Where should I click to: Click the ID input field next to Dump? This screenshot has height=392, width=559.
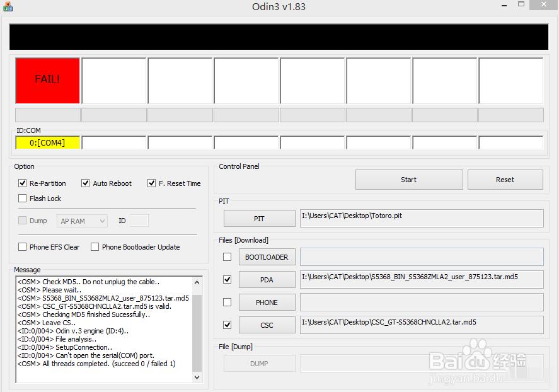pos(139,221)
